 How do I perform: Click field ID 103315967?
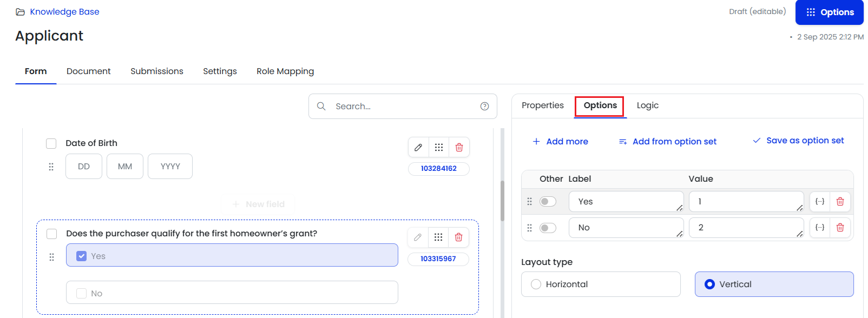(x=438, y=259)
